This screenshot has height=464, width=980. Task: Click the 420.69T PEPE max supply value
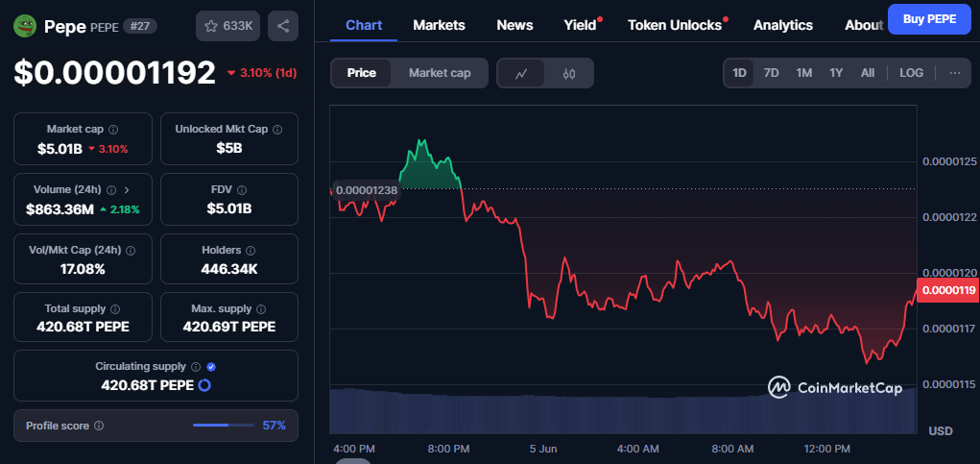click(229, 327)
